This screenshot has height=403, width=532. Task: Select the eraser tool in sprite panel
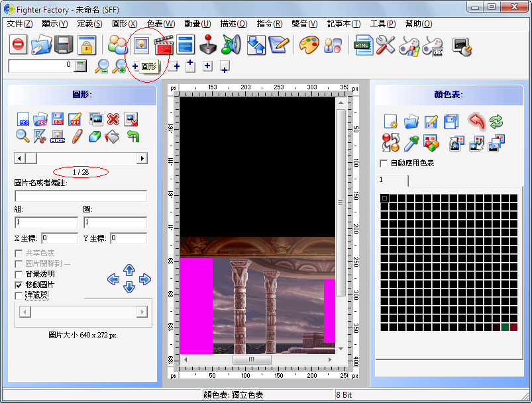point(94,136)
